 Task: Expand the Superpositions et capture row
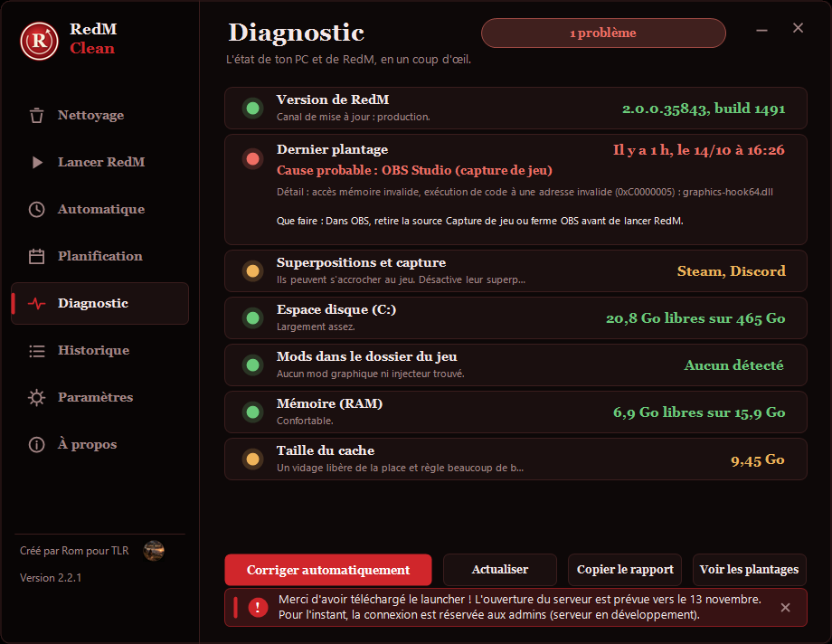[515, 270]
